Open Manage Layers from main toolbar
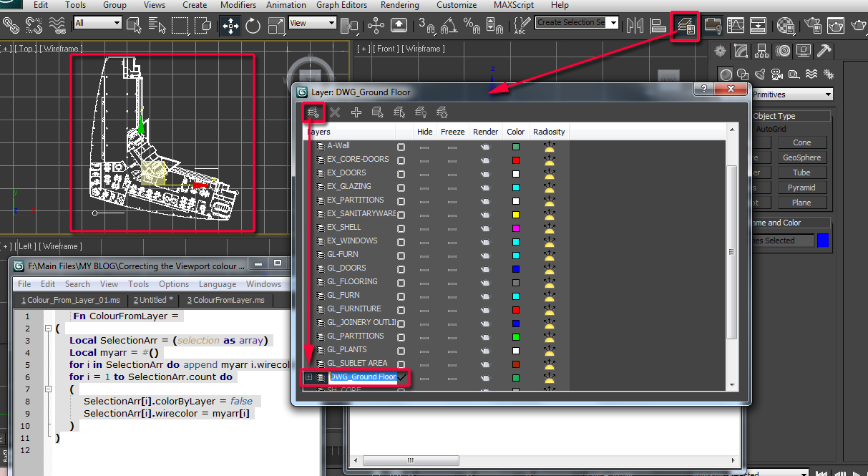 685,26
